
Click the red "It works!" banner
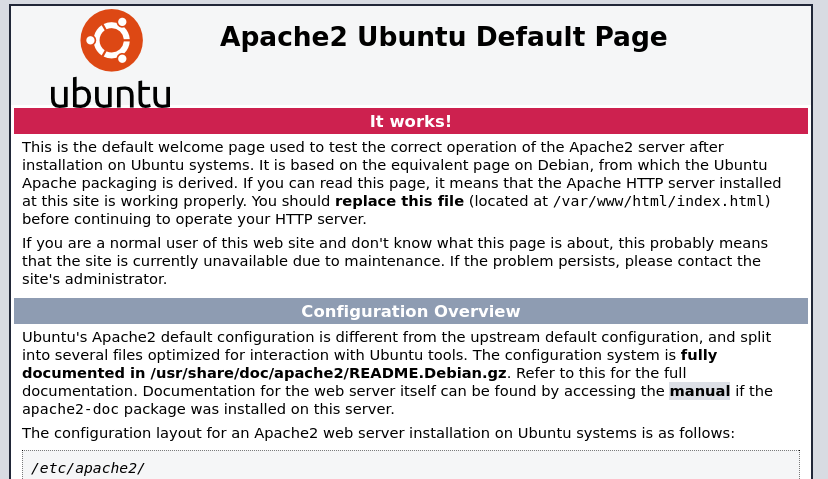click(410, 122)
